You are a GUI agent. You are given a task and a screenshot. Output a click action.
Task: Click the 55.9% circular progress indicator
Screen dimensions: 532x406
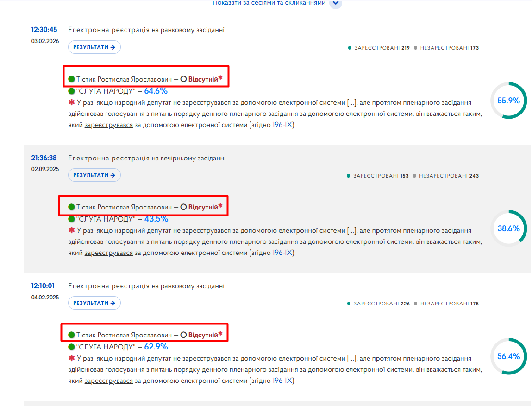click(508, 101)
